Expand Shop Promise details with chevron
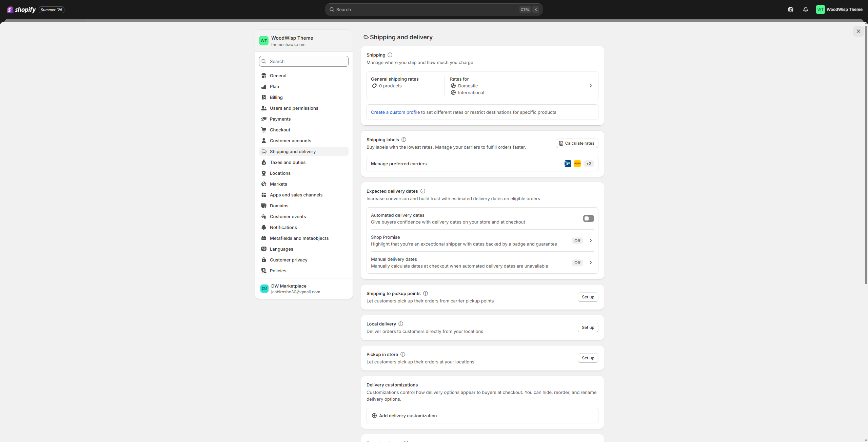 point(591,240)
